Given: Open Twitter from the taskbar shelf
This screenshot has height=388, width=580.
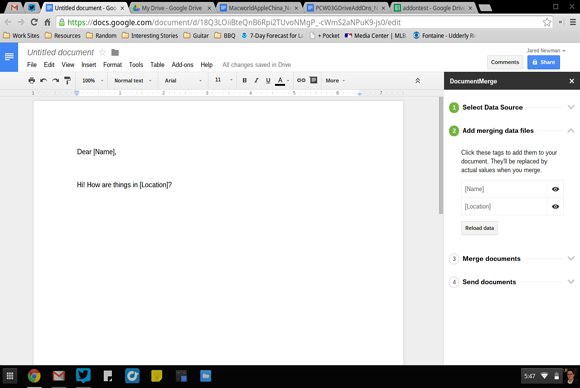Looking at the screenshot, I should click(x=83, y=375).
